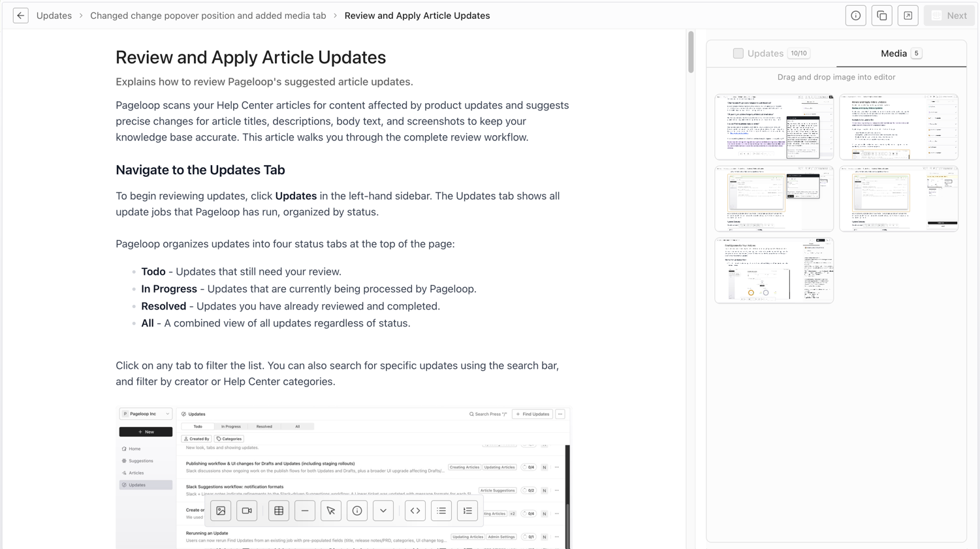This screenshot has height=549, width=980.
Task: Click the Next button
Action: pos(949,16)
